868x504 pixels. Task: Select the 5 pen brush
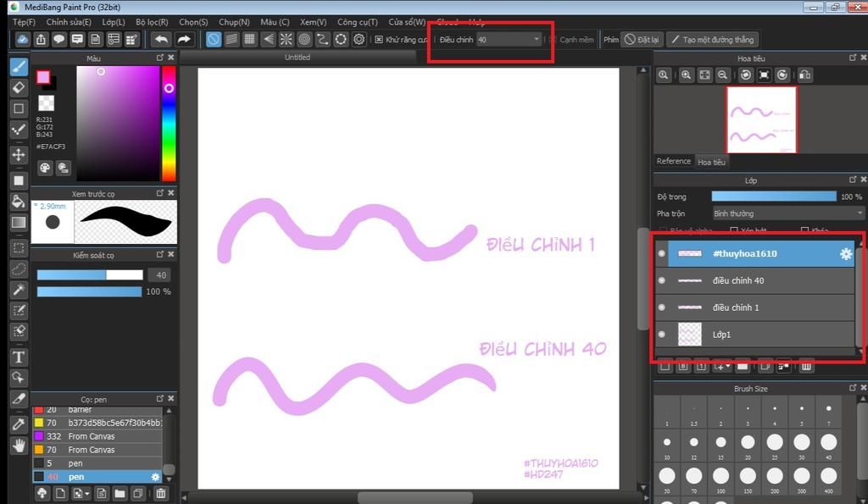[97, 463]
